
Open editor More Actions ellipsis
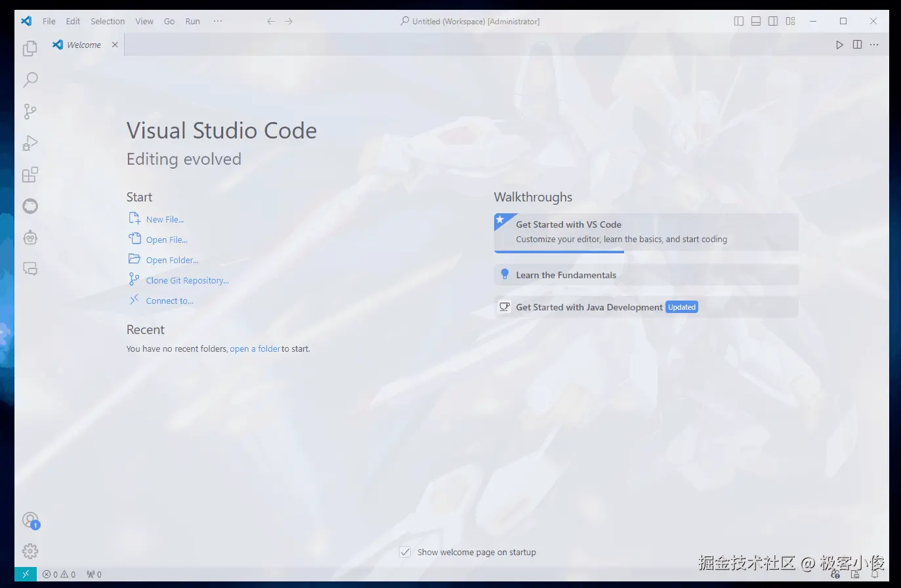pyautogui.click(x=874, y=45)
